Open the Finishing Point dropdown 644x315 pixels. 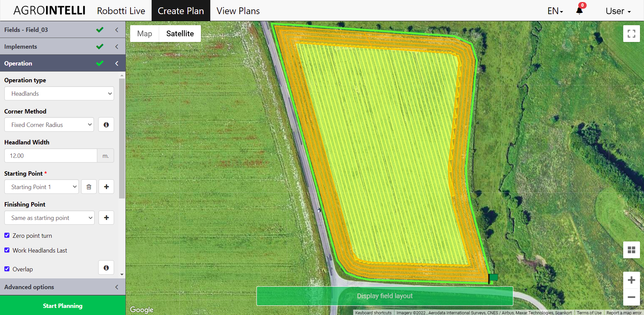(49, 218)
